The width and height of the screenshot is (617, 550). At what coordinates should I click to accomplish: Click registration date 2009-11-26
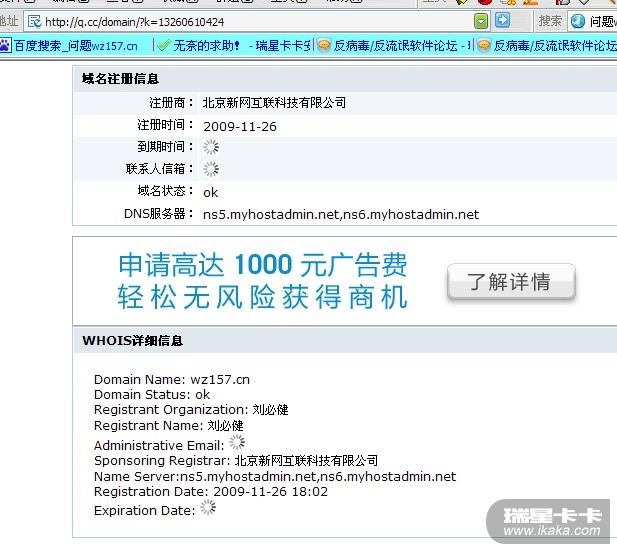point(240,126)
